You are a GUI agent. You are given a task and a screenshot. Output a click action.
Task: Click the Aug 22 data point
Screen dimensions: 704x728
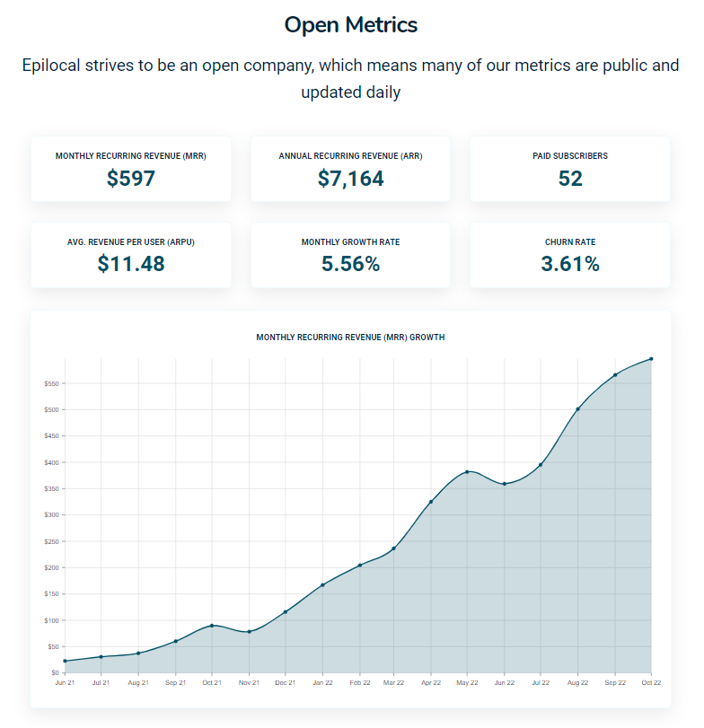coord(577,409)
